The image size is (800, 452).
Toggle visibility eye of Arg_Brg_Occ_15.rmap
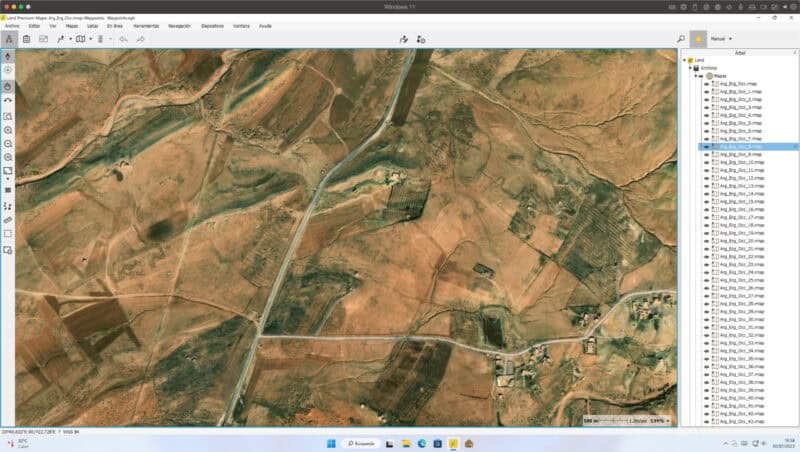707,202
